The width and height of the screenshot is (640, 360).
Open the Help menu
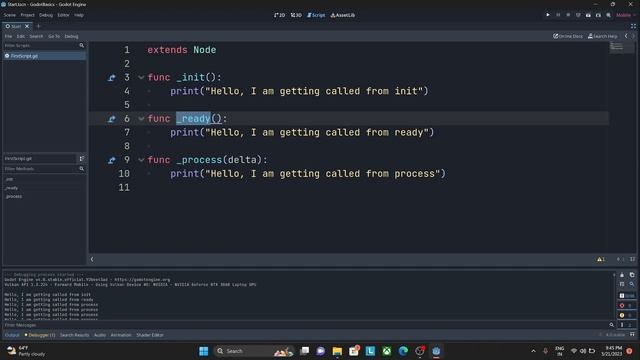click(x=79, y=15)
